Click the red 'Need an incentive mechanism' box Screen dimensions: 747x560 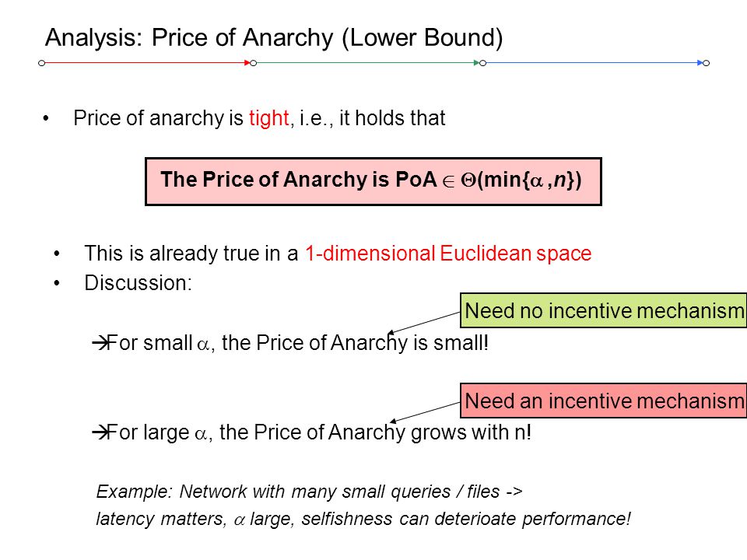click(x=603, y=401)
